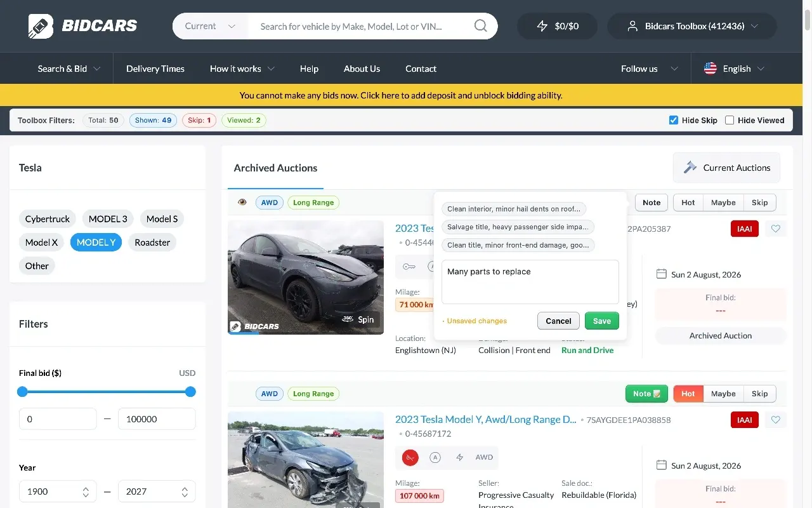Viewport: 812px width, 508px height.
Task: Mark second listing as Maybe
Action: [x=723, y=394]
